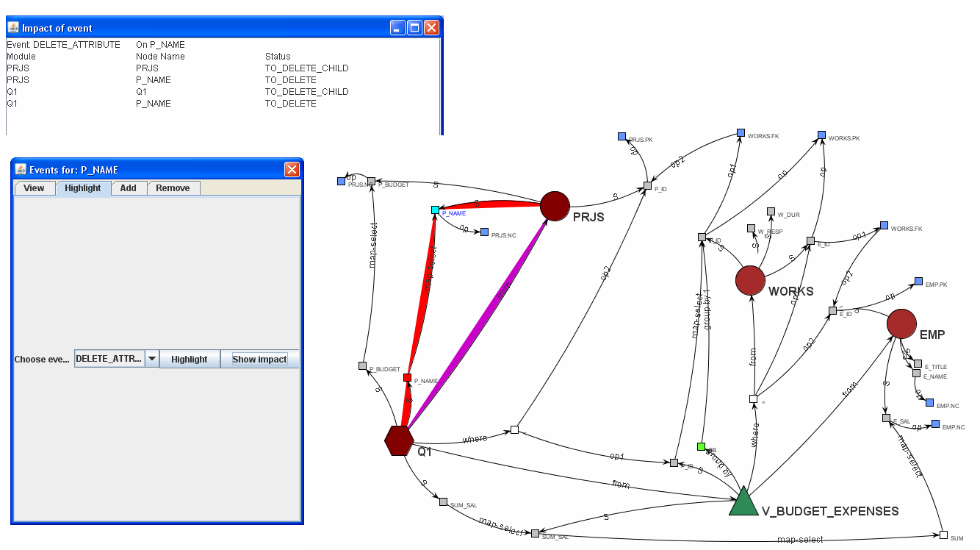Select the V_BUDGET_EXPENSES green triangle view node
Viewport: 980px width, 550px height.
(743, 501)
